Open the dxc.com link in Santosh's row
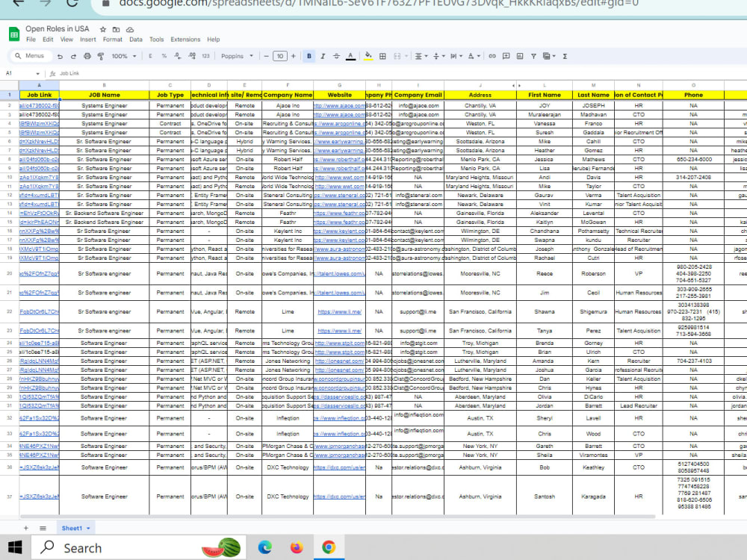Image resolution: width=747 pixels, height=560 pixels. click(x=340, y=497)
